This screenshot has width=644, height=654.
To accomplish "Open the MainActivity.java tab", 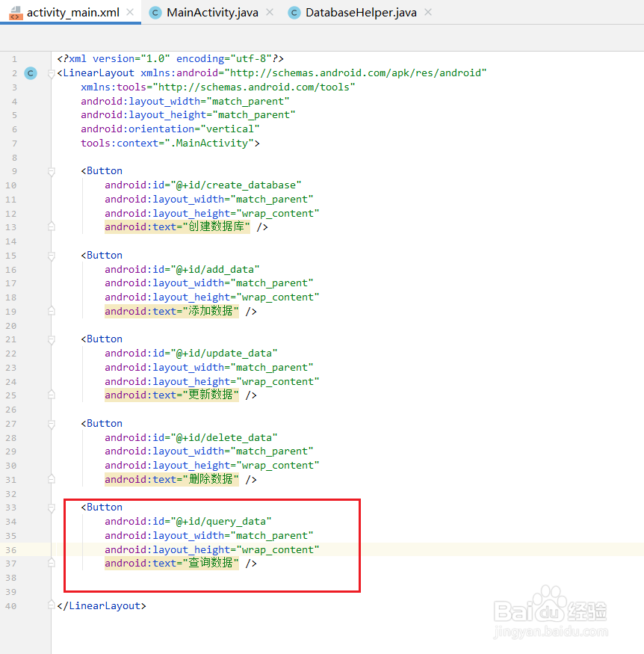I will (212, 13).
